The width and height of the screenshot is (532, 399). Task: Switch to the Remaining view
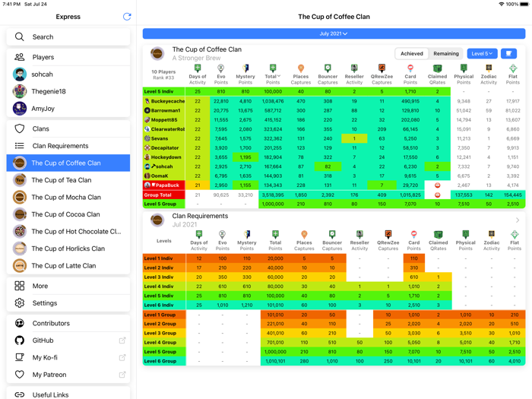click(446, 54)
